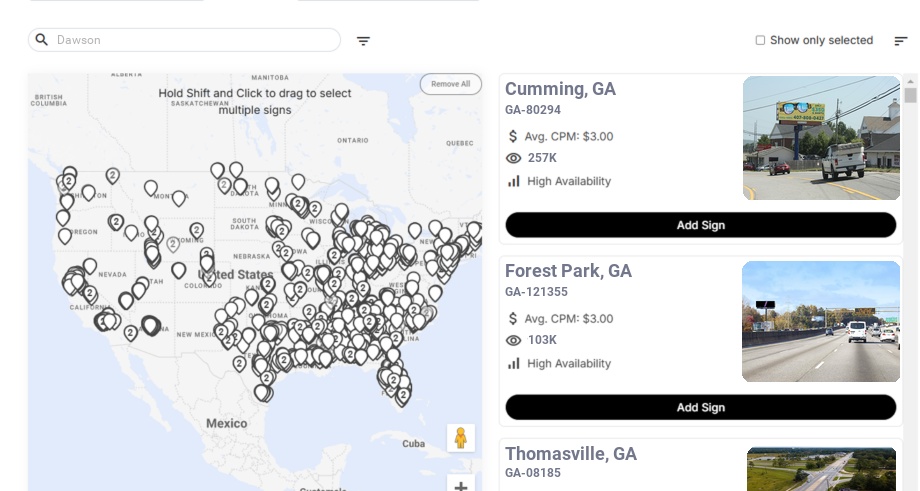Image resolution: width=920 pixels, height=491 pixels.
Task: Click the search magnifier icon
Action: click(x=42, y=40)
